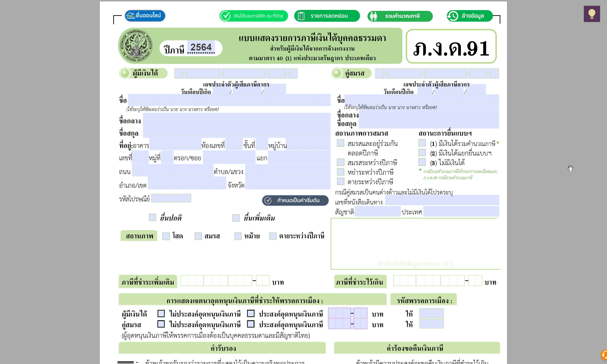
Task: Click the ตำบล/แขวง subdistrict field
Action: coord(288,170)
